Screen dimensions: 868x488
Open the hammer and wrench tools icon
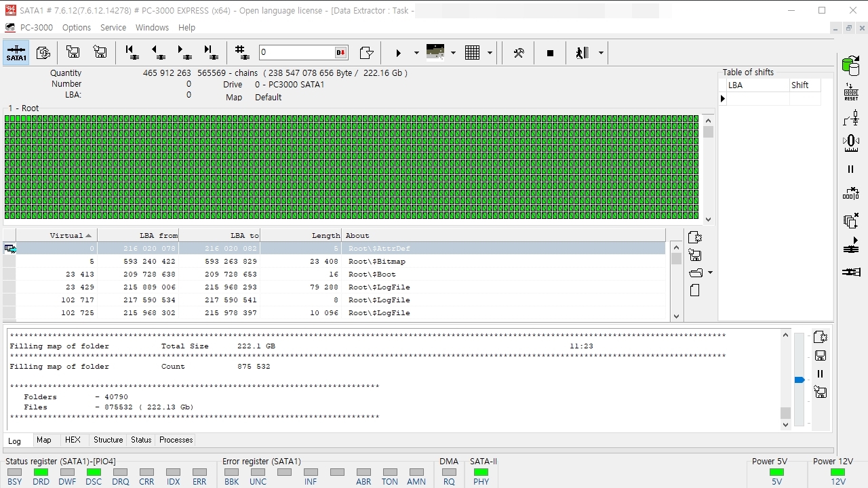(x=519, y=53)
